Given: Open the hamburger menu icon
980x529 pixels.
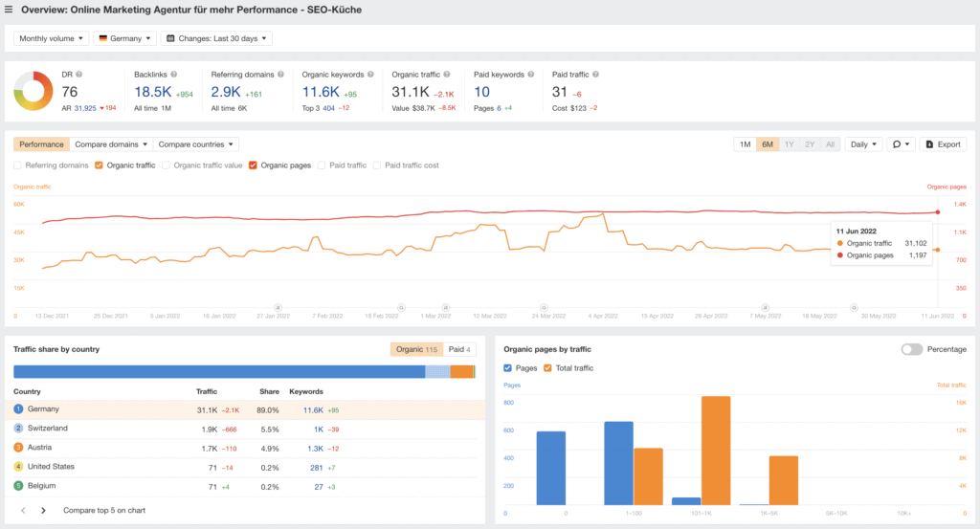Looking at the screenshot, I should 9,9.
